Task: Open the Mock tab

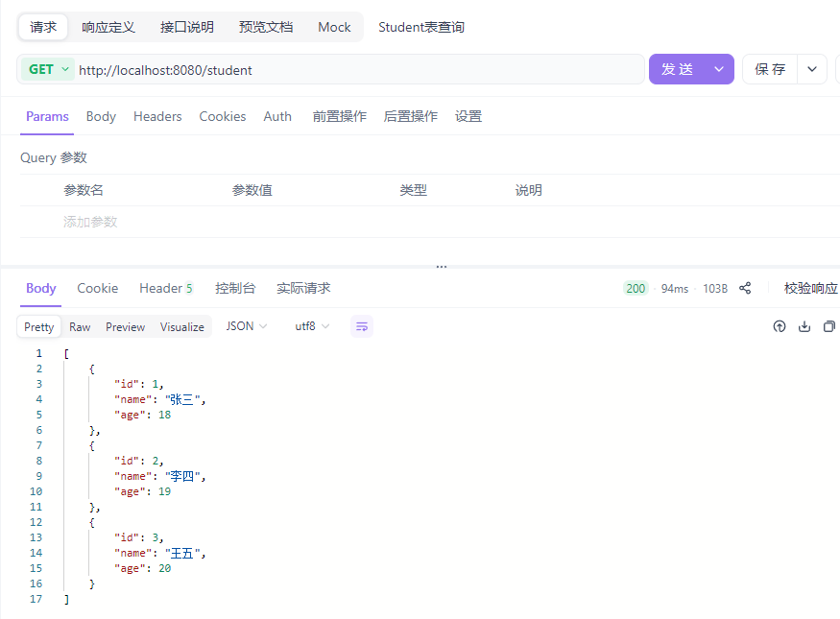Action: [333, 27]
